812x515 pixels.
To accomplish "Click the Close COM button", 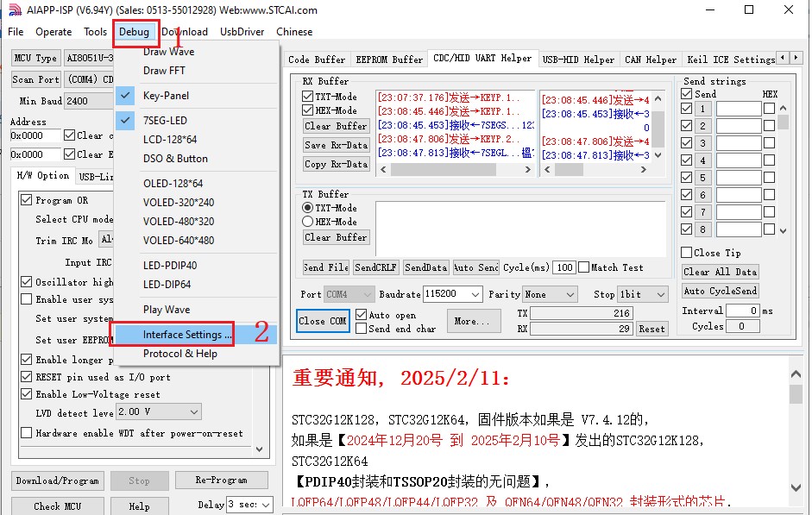I will coord(323,321).
